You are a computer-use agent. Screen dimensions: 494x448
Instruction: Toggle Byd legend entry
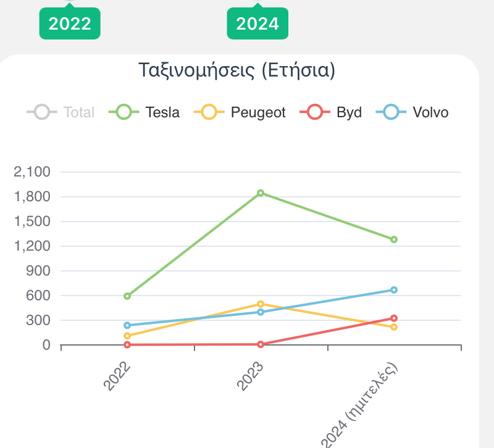click(x=331, y=112)
